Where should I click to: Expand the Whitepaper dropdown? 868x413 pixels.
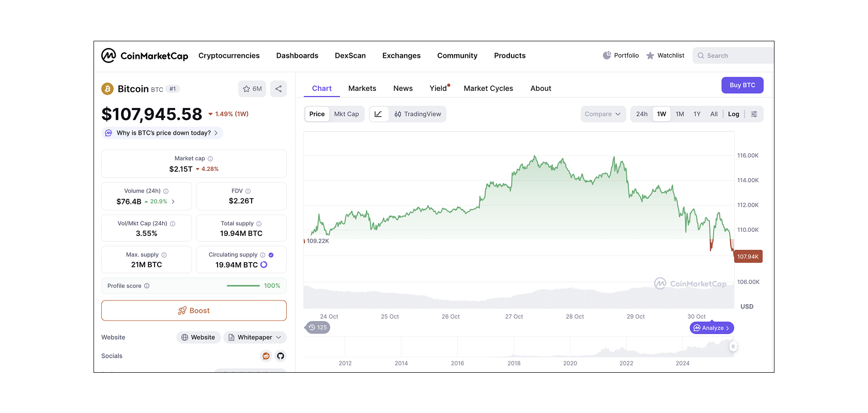point(255,337)
